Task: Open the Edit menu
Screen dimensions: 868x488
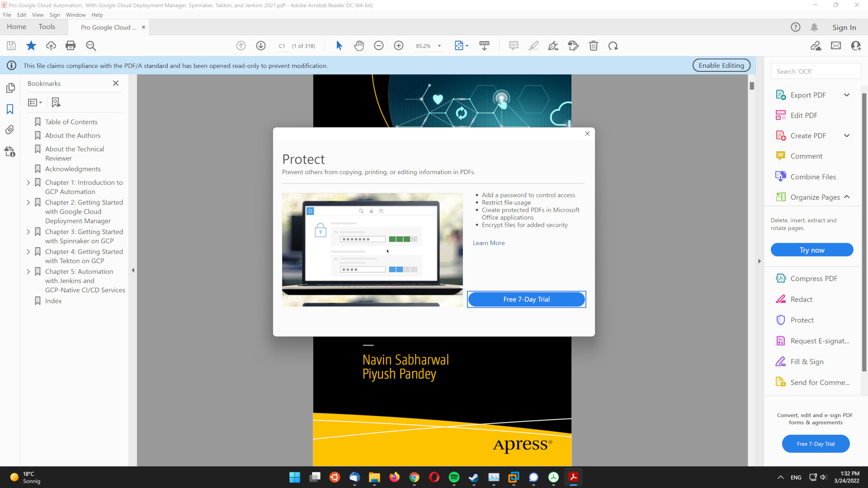Action: pyautogui.click(x=22, y=15)
